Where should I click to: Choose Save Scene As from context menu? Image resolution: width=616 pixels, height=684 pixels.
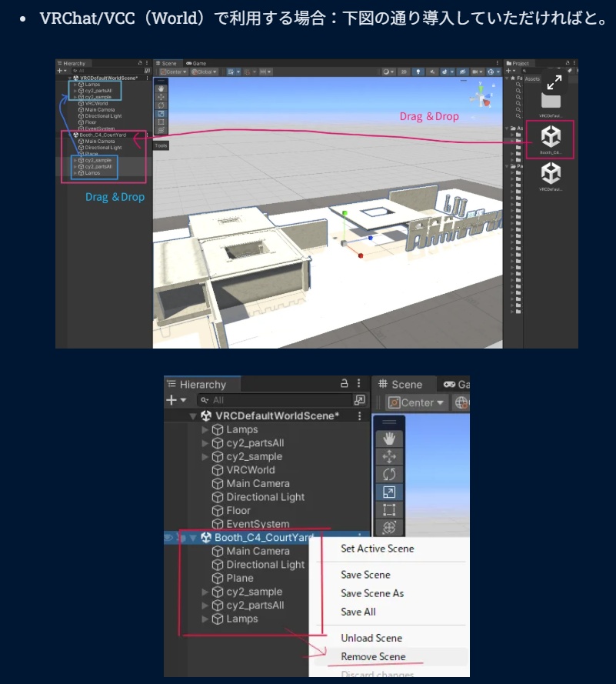click(x=372, y=593)
